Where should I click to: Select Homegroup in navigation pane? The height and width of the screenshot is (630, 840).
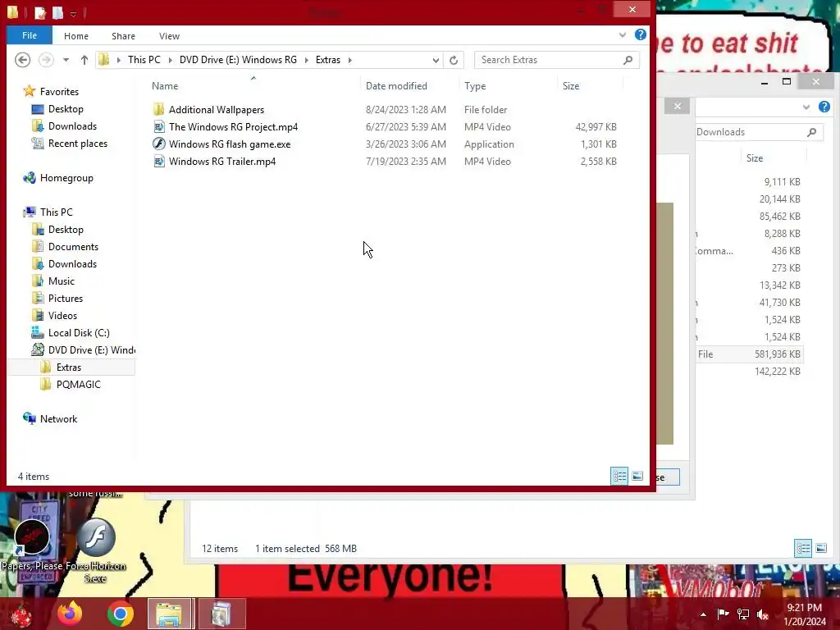[x=66, y=178]
